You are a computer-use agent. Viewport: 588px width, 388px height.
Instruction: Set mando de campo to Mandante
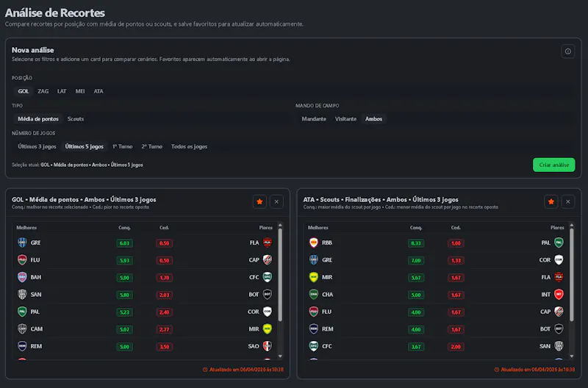coord(314,119)
